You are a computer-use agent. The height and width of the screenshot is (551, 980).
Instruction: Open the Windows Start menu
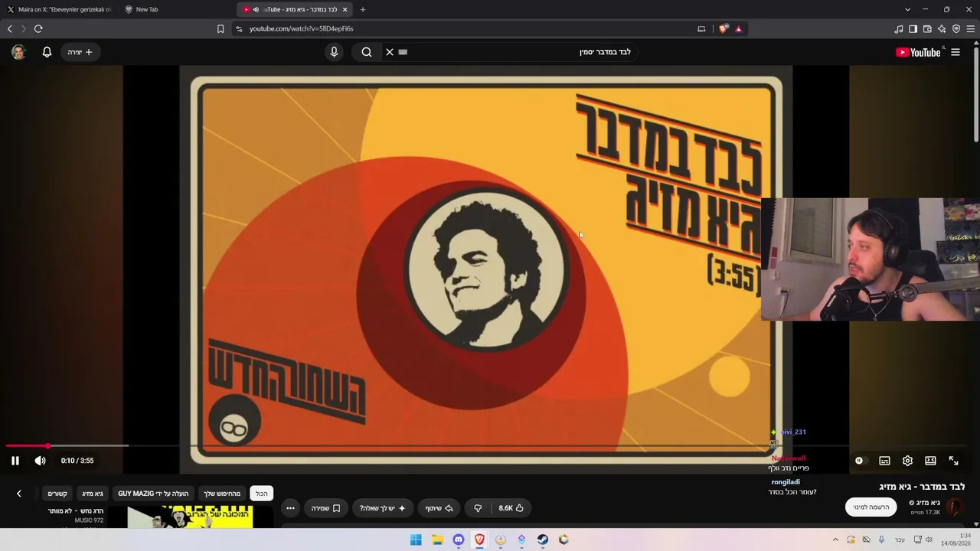click(416, 540)
